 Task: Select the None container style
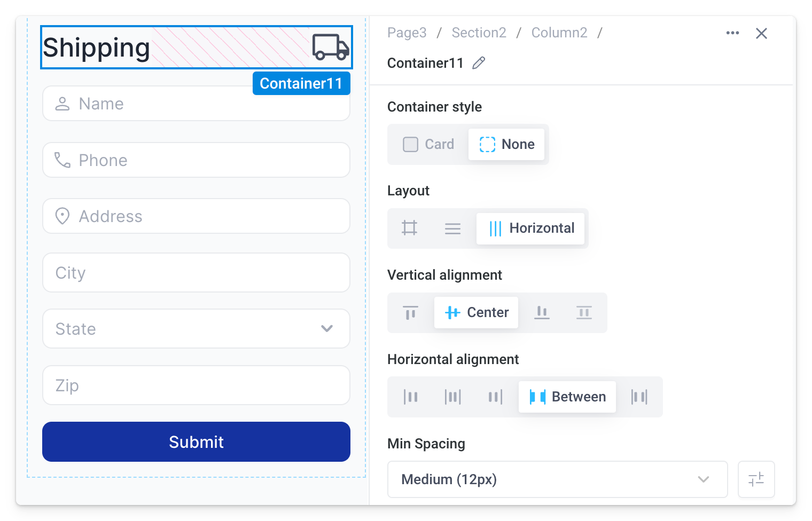click(506, 145)
